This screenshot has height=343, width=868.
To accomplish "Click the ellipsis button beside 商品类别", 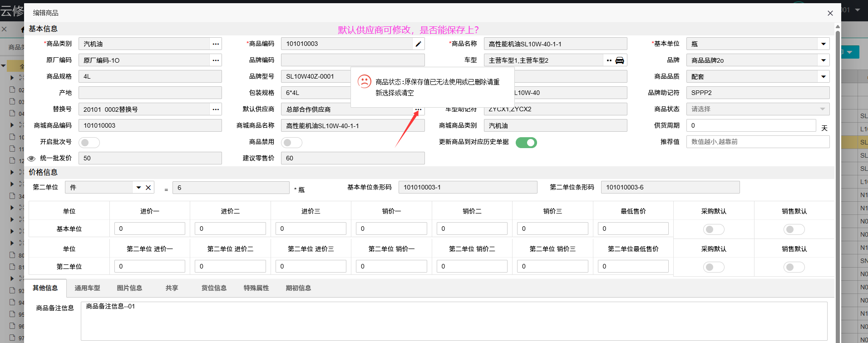I will [x=216, y=44].
